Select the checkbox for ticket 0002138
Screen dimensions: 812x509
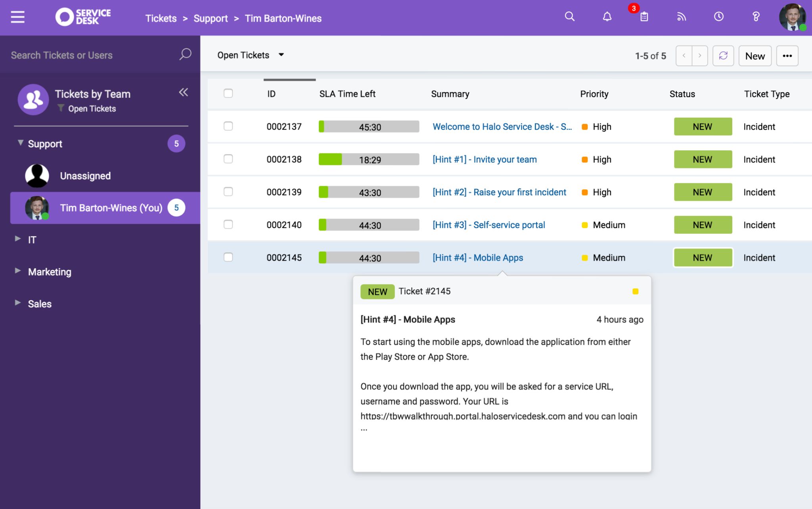[229, 159]
